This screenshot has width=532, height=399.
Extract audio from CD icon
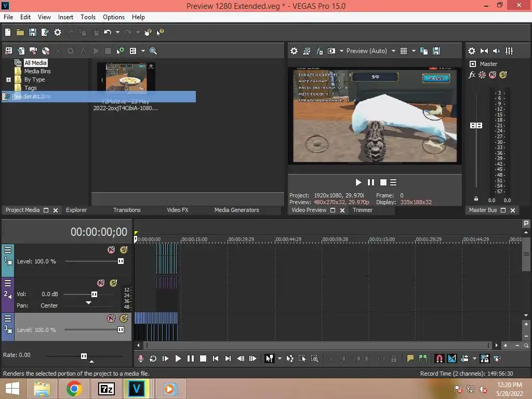point(46,51)
